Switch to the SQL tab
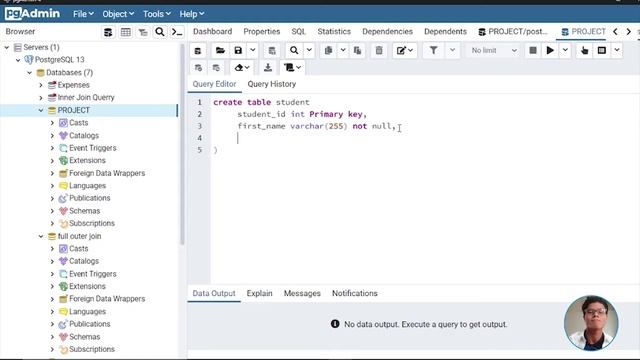 click(298, 31)
